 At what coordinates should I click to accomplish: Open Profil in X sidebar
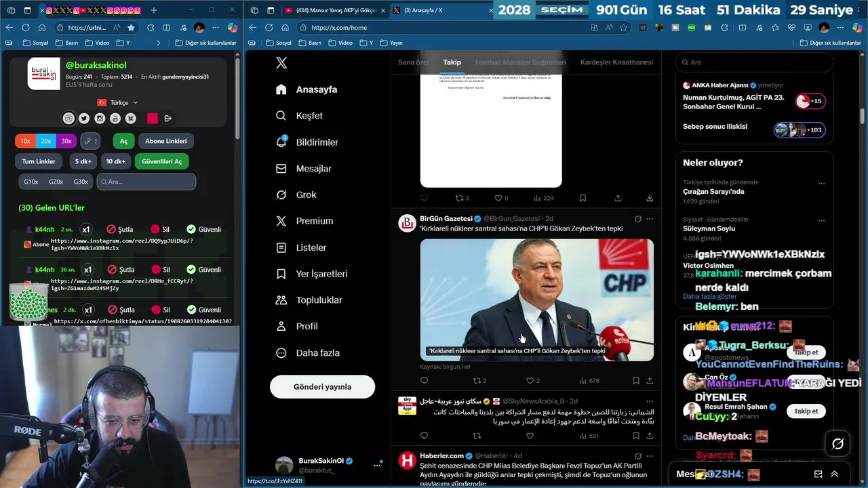click(x=297, y=327)
